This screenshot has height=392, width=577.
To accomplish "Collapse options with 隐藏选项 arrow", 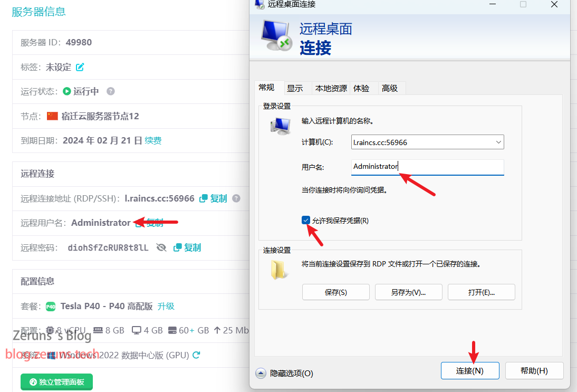I will pos(261,373).
